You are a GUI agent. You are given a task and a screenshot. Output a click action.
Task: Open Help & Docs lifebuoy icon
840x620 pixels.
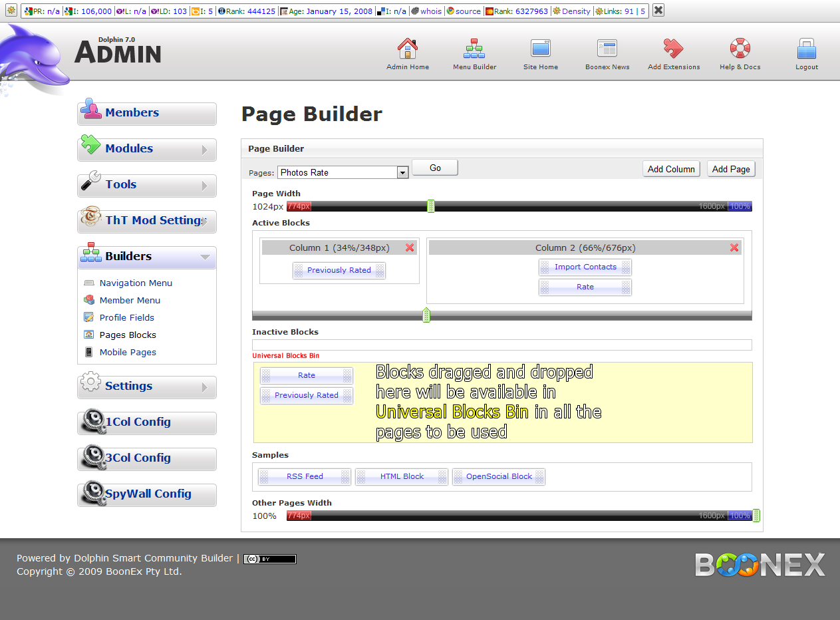pyautogui.click(x=740, y=49)
